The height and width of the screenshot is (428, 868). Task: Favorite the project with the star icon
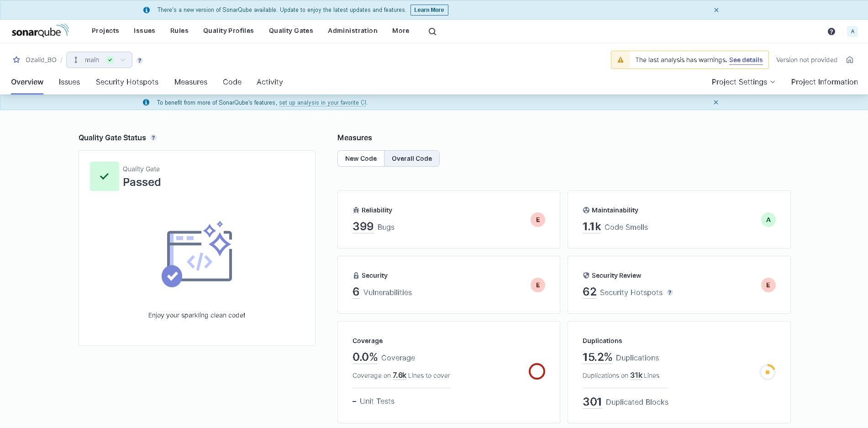[16, 60]
